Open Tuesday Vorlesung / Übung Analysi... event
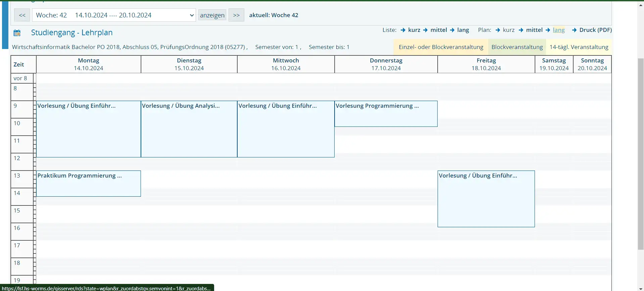The width and height of the screenshot is (644, 291). (181, 106)
